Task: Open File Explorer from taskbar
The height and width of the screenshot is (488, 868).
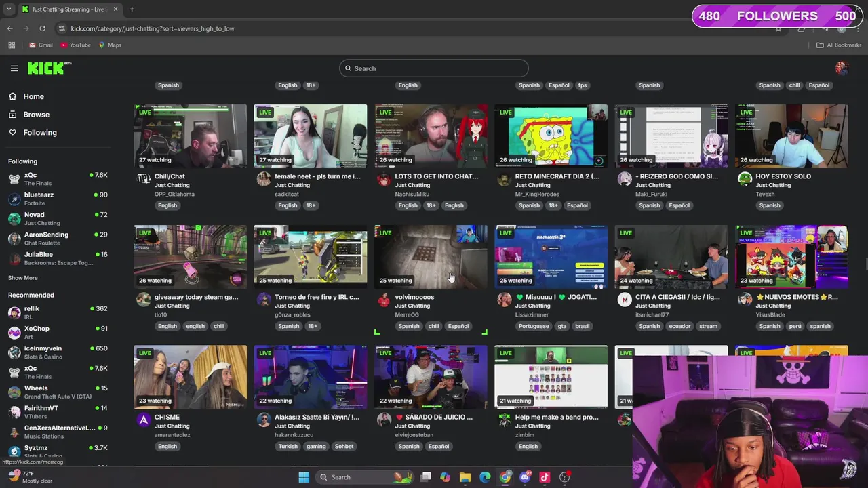Action: coord(465,477)
